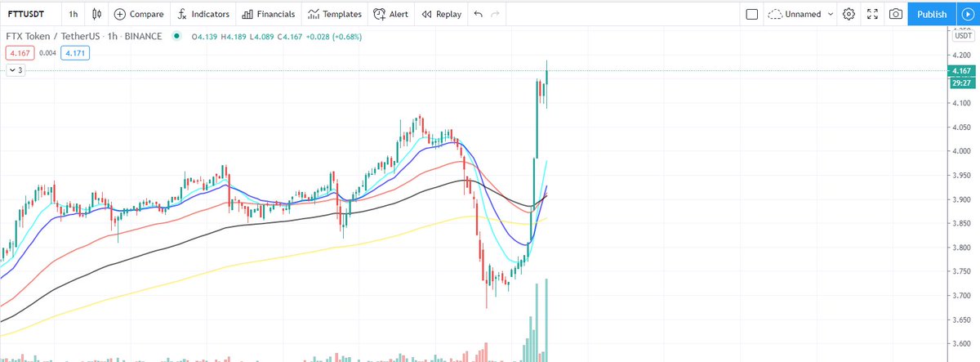The height and width of the screenshot is (362, 980).
Task: Click the blue buy price 4.171
Action: point(75,52)
